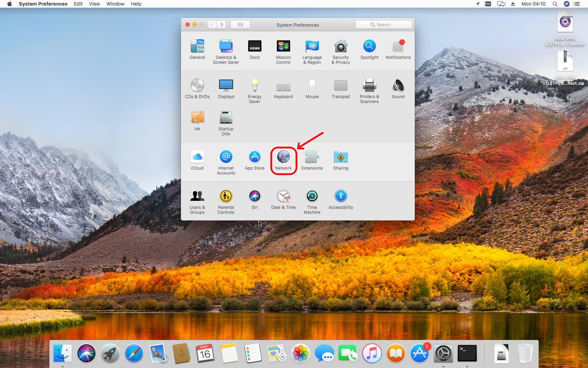Open Date & Time preferences
Viewport: 588px width, 368px height.
coord(283,199)
